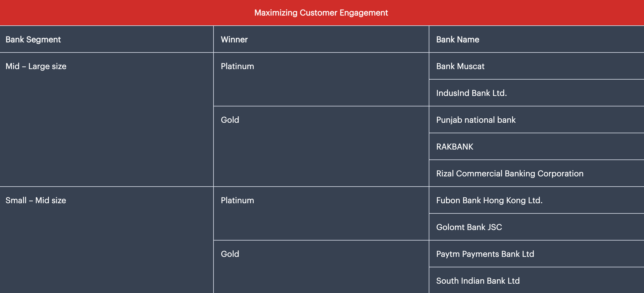Select 'Fubon Bank Hong Kong Ltd.' cell

pyautogui.click(x=489, y=200)
